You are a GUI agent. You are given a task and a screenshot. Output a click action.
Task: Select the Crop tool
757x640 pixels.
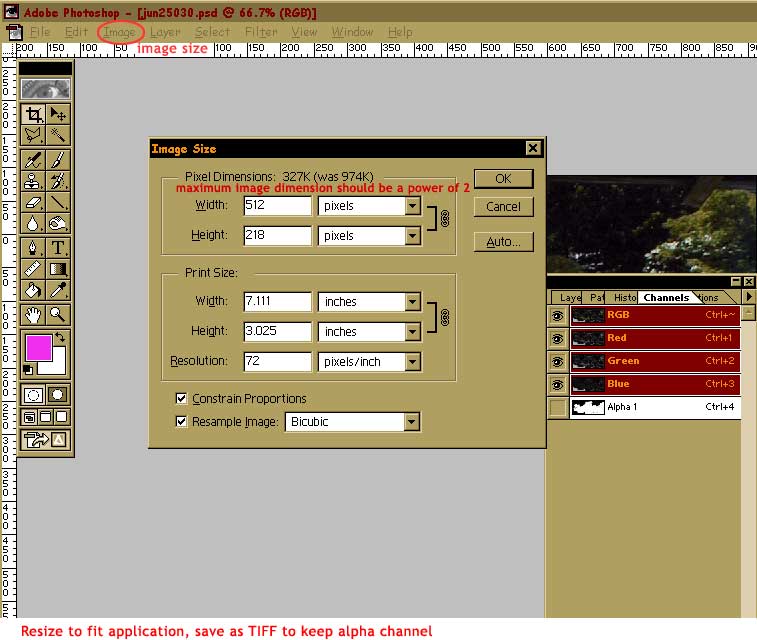coord(33,114)
